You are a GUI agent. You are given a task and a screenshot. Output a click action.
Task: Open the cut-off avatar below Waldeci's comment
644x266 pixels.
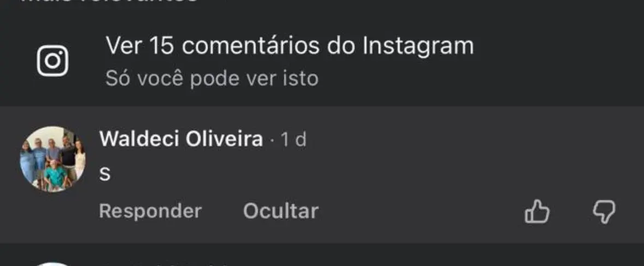coord(52,263)
